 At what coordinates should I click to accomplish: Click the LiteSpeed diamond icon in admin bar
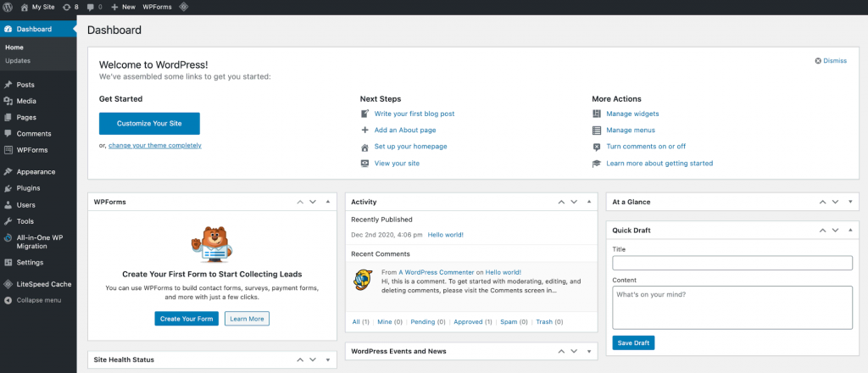[184, 6]
